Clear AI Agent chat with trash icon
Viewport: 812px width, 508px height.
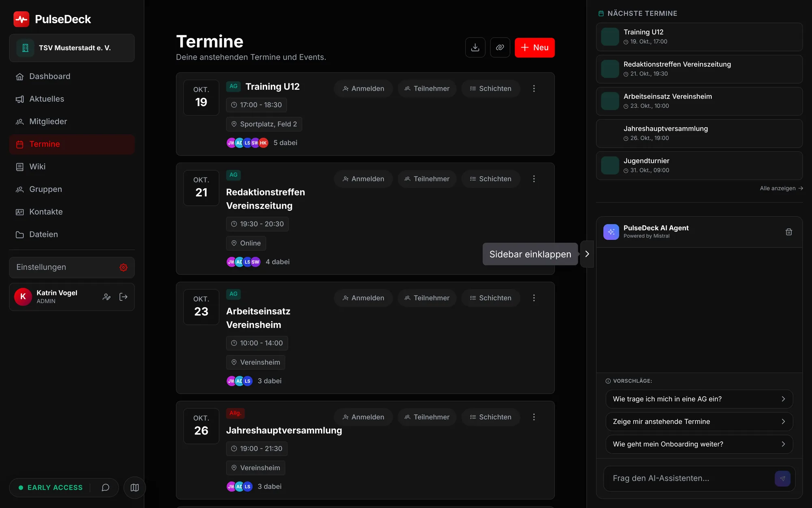point(788,232)
